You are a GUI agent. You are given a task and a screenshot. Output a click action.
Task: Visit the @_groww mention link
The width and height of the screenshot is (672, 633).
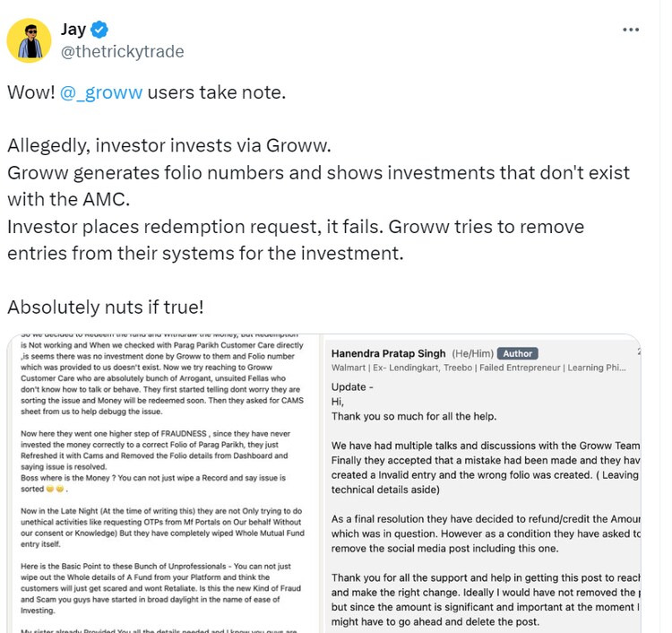pyautogui.click(x=101, y=92)
